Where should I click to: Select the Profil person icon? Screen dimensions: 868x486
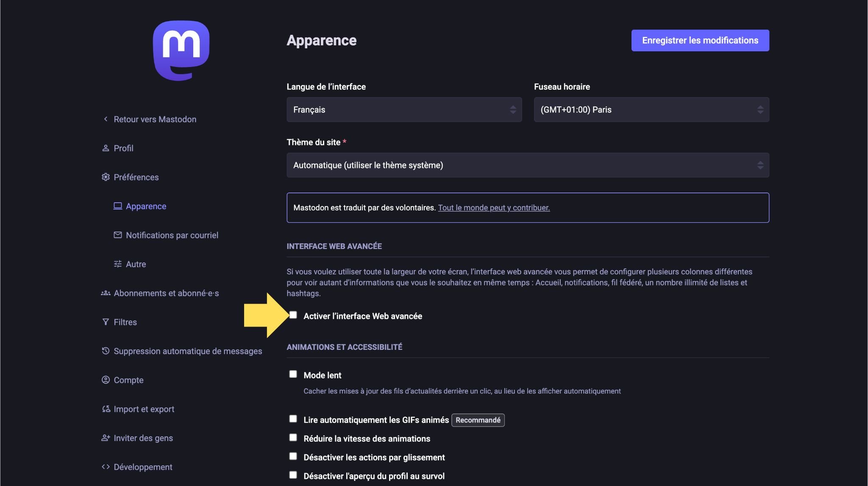coord(106,148)
